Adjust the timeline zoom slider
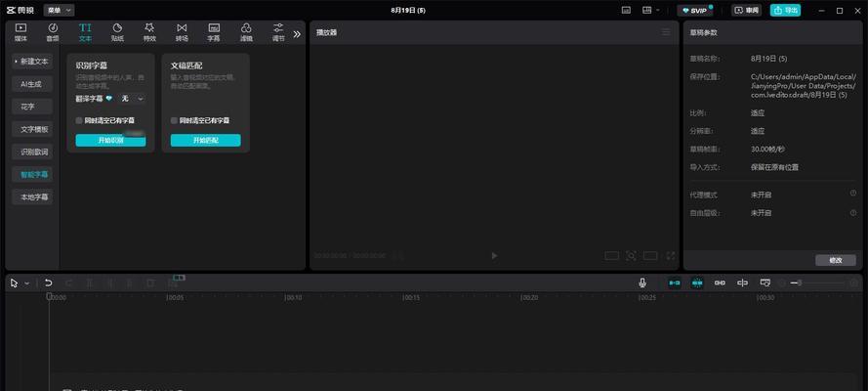 pyautogui.click(x=819, y=283)
